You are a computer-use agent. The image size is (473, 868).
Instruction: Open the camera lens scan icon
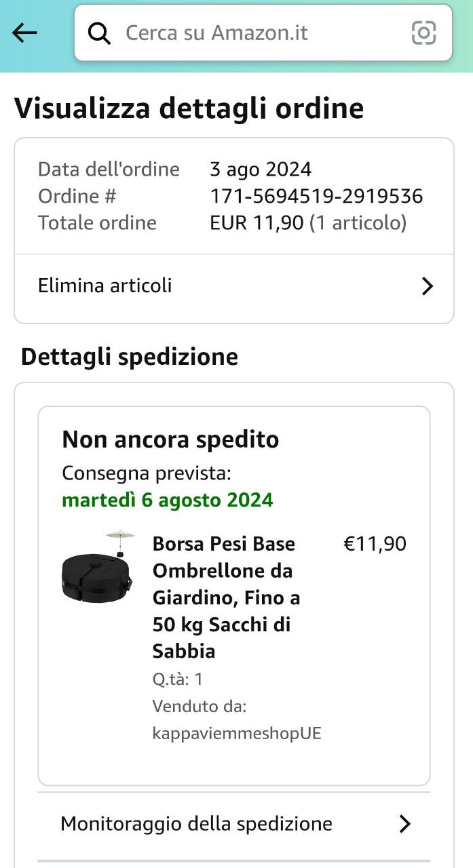[x=423, y=33]
